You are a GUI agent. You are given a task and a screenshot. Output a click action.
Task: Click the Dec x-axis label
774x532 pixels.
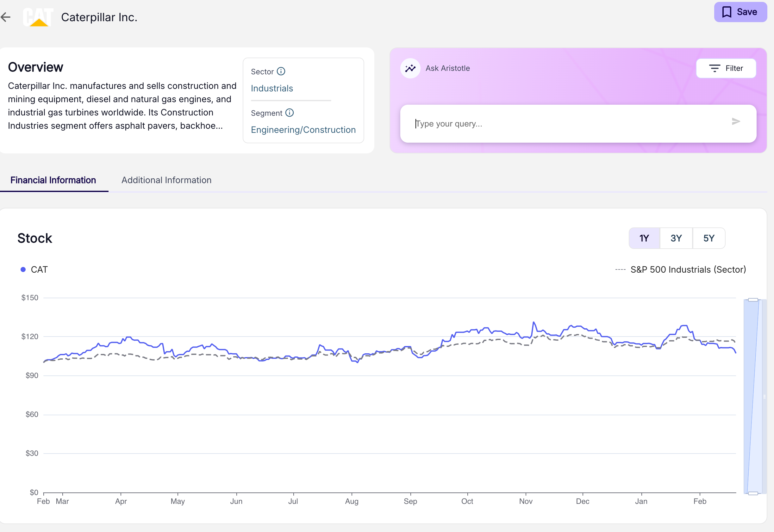pos(583,501)
